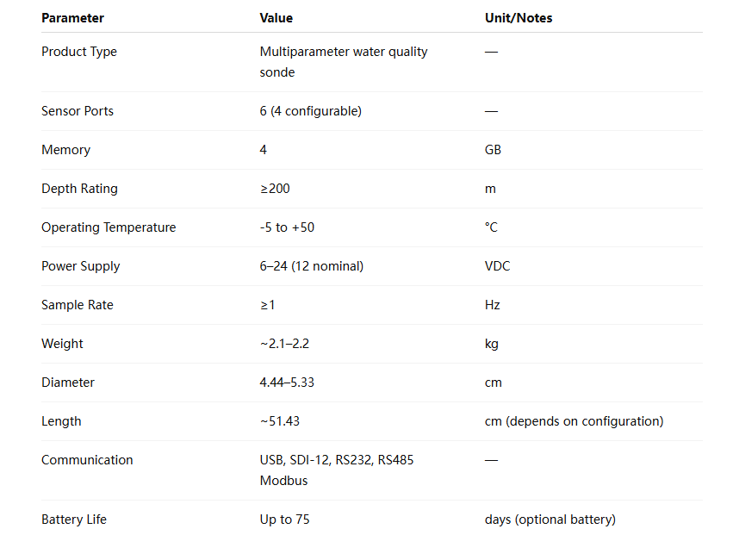
Task: Click the Parameter column header
Action: [x=72, y=18]
